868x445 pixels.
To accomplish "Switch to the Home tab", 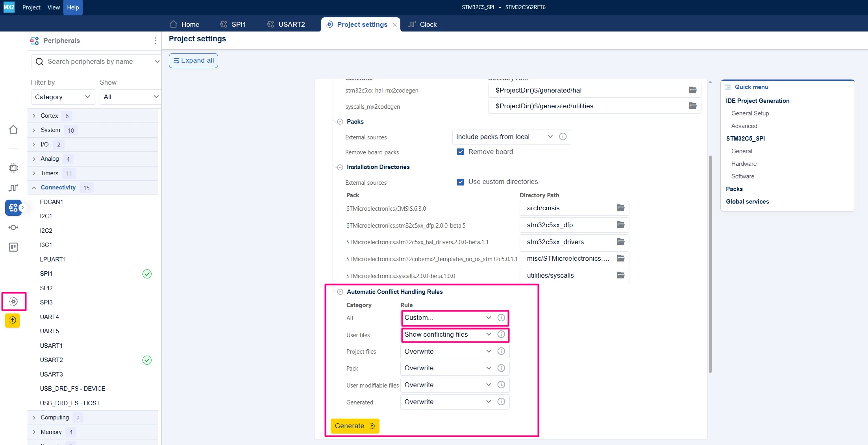I will click(184, 24).
